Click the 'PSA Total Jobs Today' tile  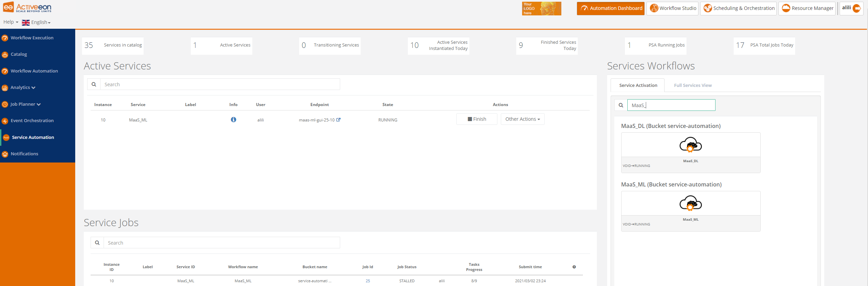click(x=764, y=45)
